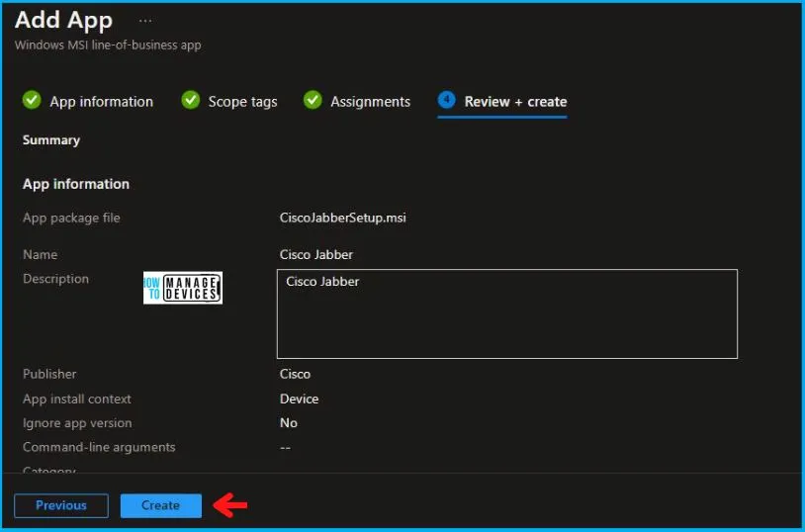Open the ellipsis menu beside Add App
This screenshot has width=805, height=532.
(x=145, y=21)
